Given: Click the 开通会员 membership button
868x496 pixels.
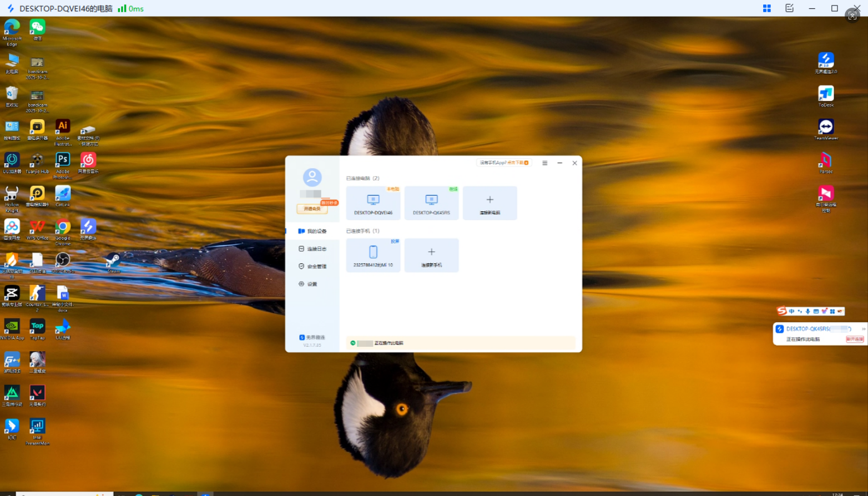Looking at the screenshot, I should click(x=312, y=209).
